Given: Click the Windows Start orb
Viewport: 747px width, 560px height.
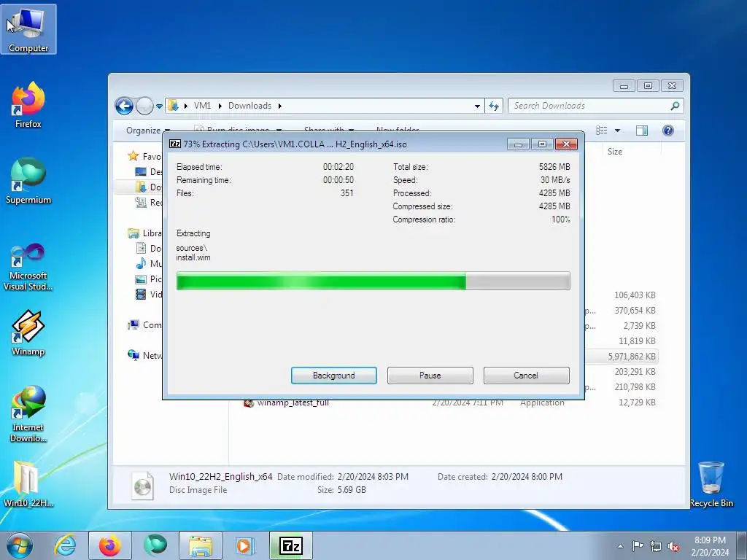Looking at the screenshot, I should point(20,545).
